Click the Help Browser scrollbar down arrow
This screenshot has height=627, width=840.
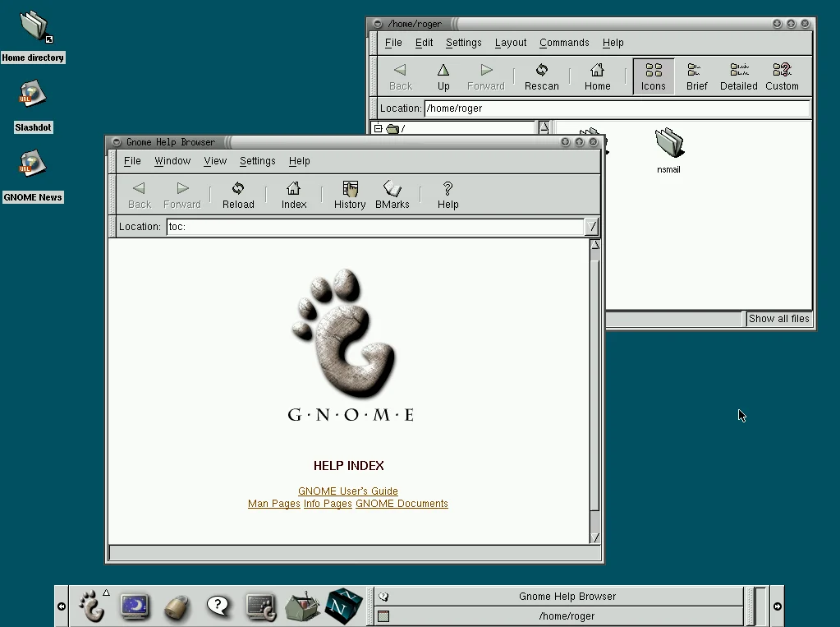(594, 537)
